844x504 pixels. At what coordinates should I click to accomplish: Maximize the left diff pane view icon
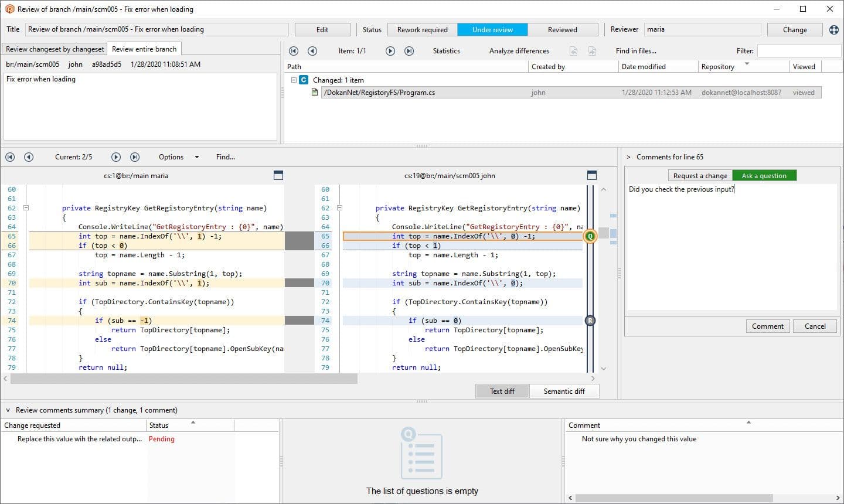(278, 175)
